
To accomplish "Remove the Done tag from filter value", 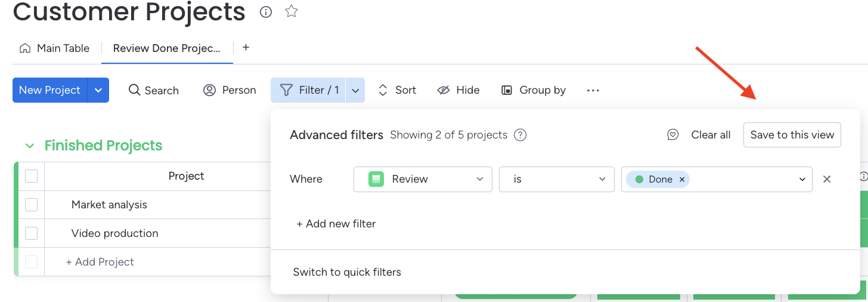I will point(682,179).
